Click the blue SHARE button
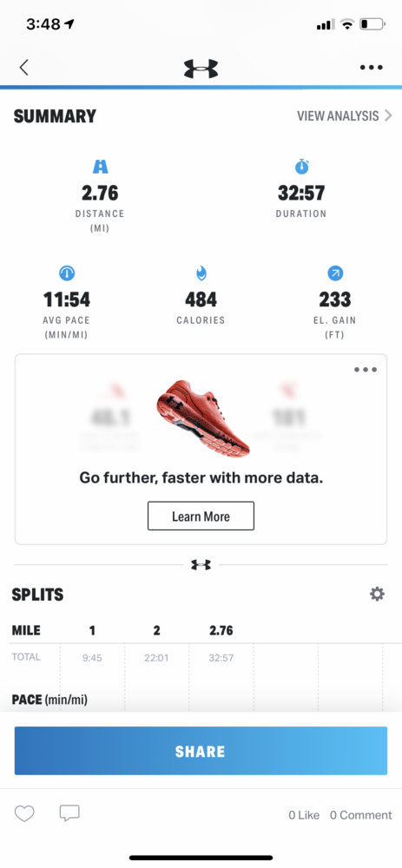Image resolution: width=402 pixels, height=868 pixels. click(x=201, y=751)
